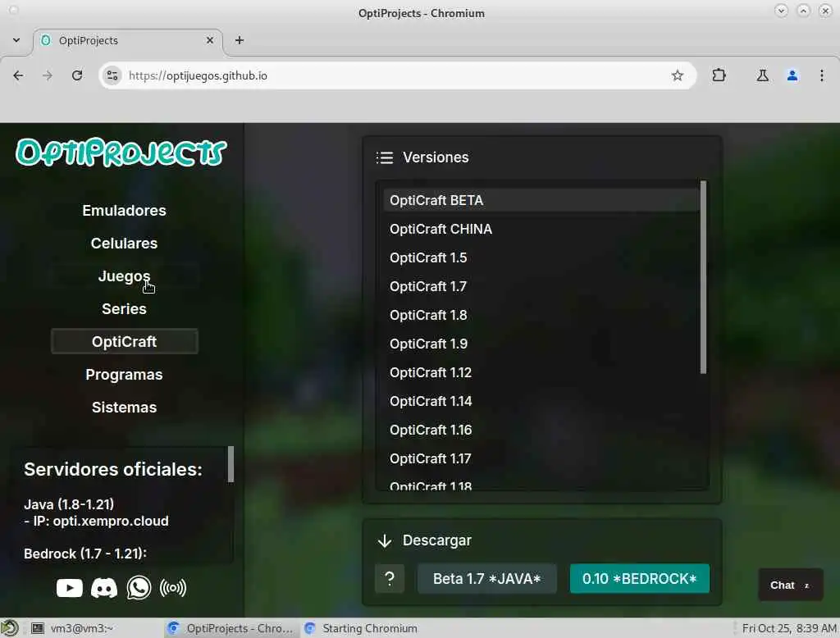Open the Discord icon link
This screenshot has width=840, height=638.
pyautogui.click(x=104, y=588)
